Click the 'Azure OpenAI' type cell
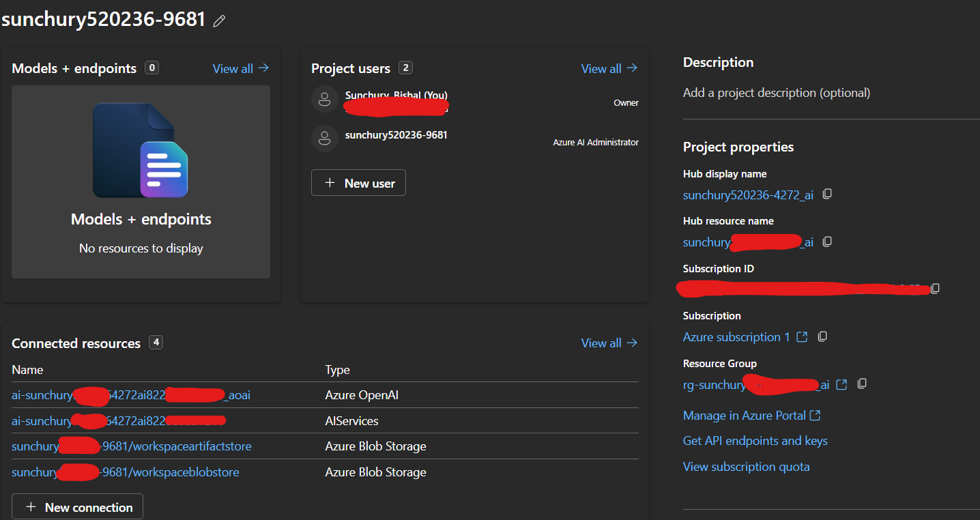 (362, 395)
